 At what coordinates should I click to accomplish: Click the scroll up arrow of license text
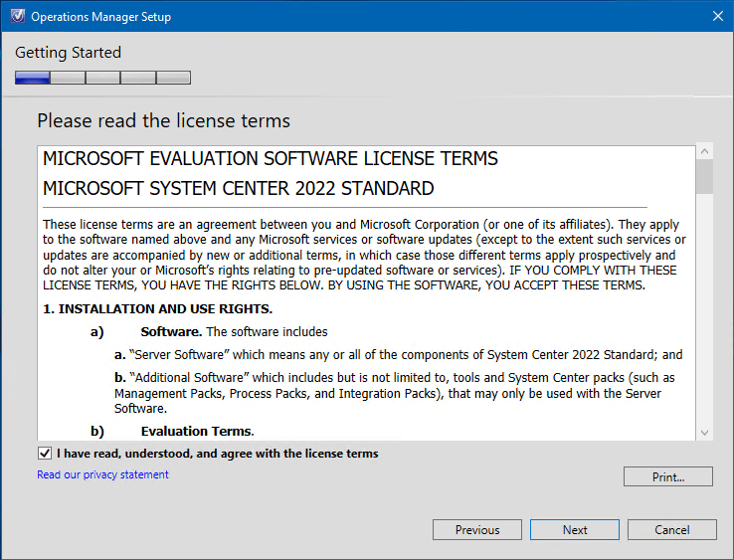click(x=705, y=152)
